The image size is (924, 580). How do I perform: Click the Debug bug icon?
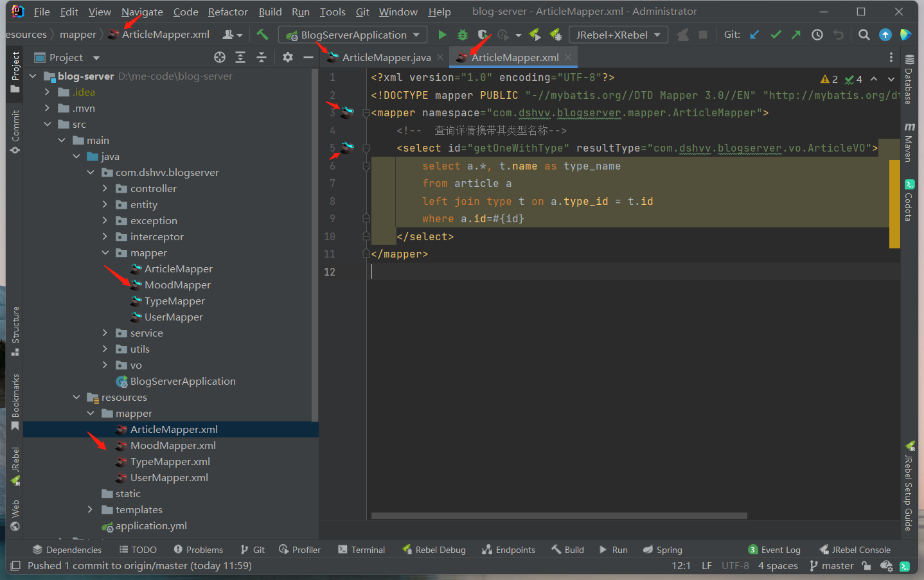coord(462,35)
